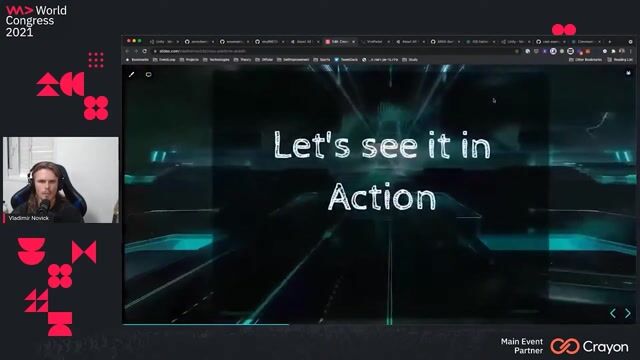Open the Sports bookmarks folder
Image resolution: width=640 pixels, height=360 pixels.
pos(322,60)
